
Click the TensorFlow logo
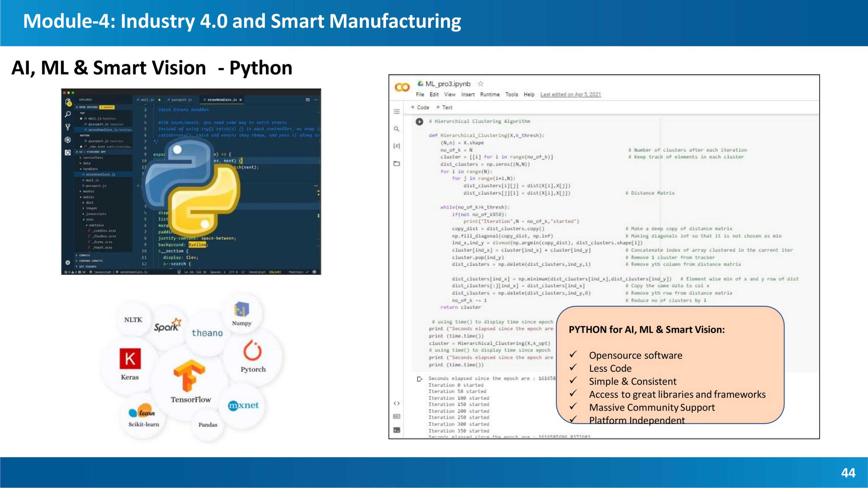pyautogui.click(x=189, y=375)
